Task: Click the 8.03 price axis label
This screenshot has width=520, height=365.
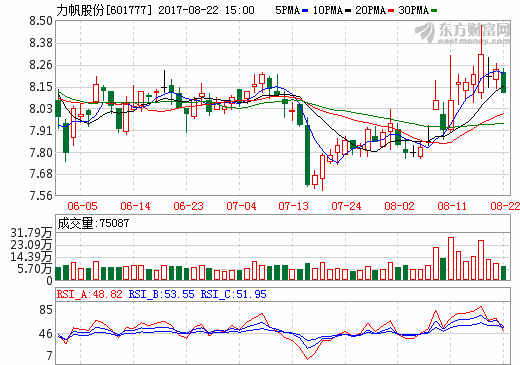Action: pyautogui.click(x=41, y=109)
